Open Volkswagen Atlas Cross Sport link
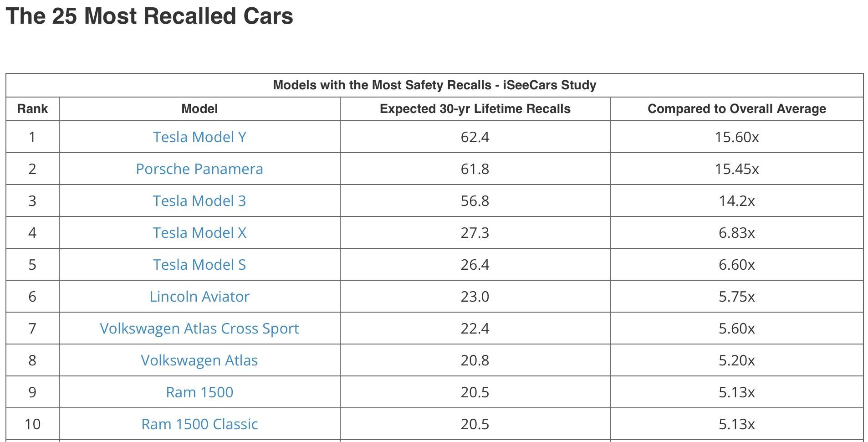Image resolution: width=868 pixels, height=442 pixels. [199, 329]
